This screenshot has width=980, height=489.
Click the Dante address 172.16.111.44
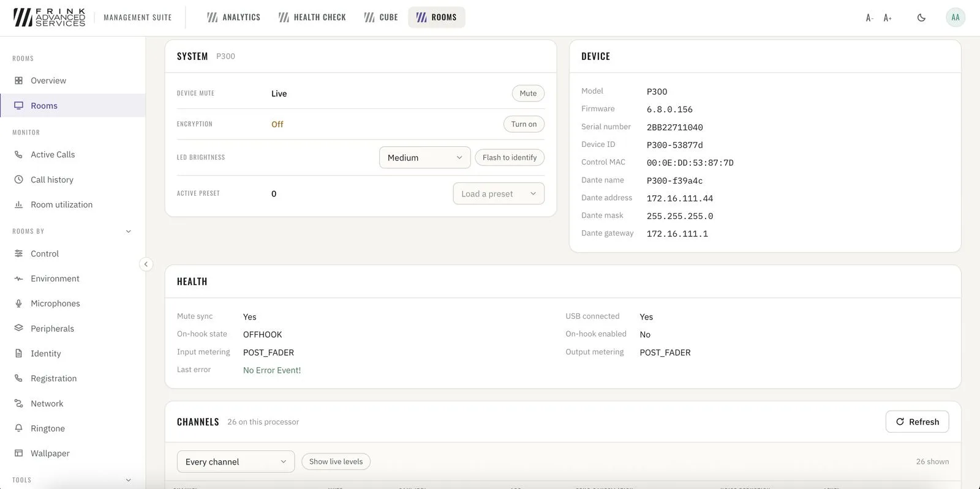point(680,198)
